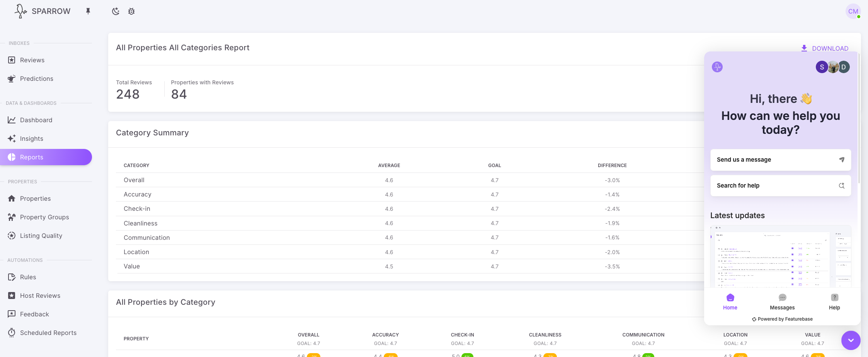Open the Dashboard chart icon
The width and height of the screenshot is (868, 357).
[x=12, y=120]
